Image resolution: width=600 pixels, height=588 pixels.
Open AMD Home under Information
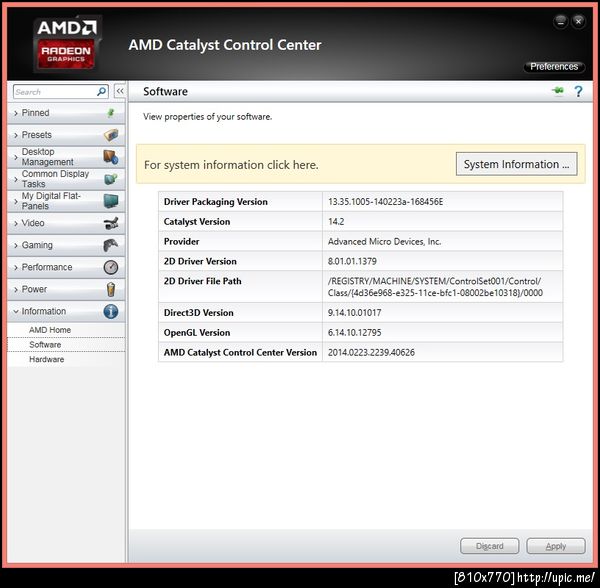(50, 330)
